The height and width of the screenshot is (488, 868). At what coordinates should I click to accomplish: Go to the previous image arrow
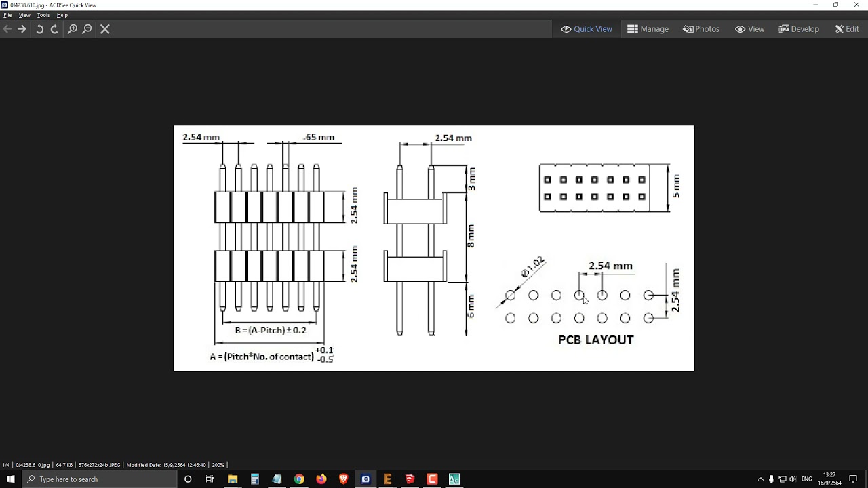coord(7,29)
